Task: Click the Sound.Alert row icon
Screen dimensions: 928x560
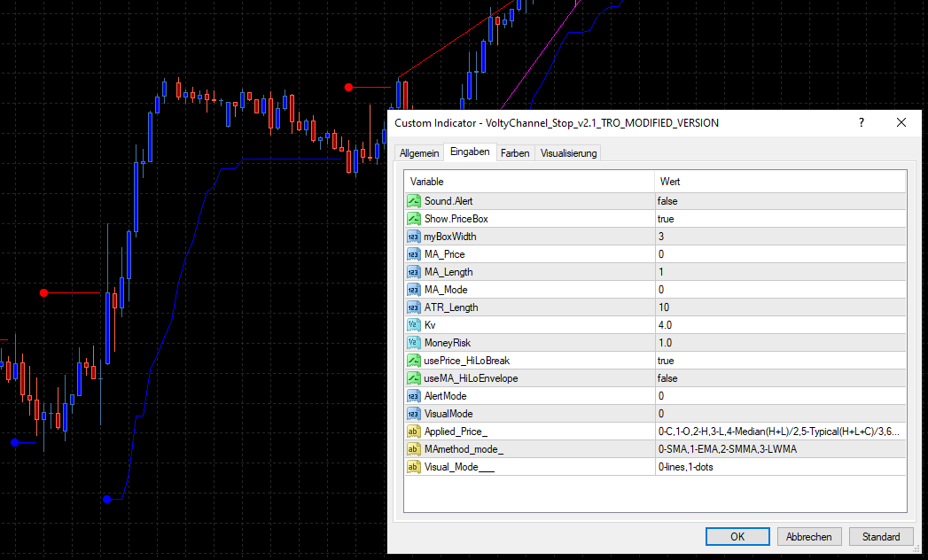Action: pos(413,200)
